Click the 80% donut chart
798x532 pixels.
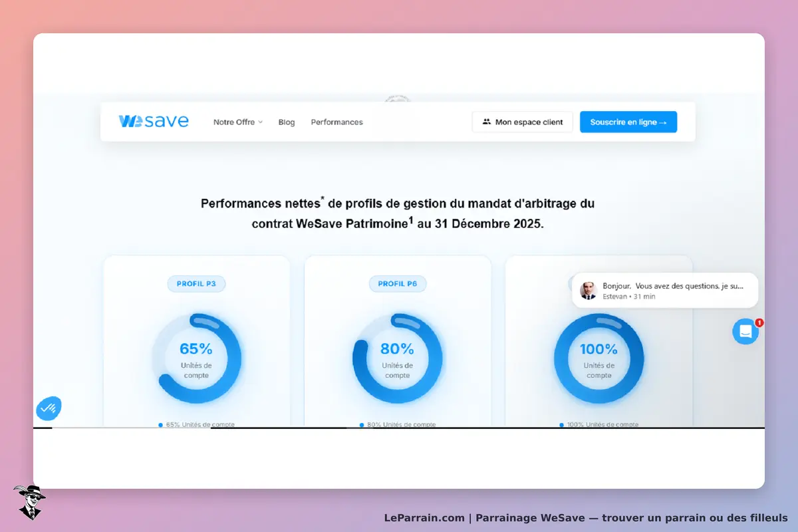(398, 358)
